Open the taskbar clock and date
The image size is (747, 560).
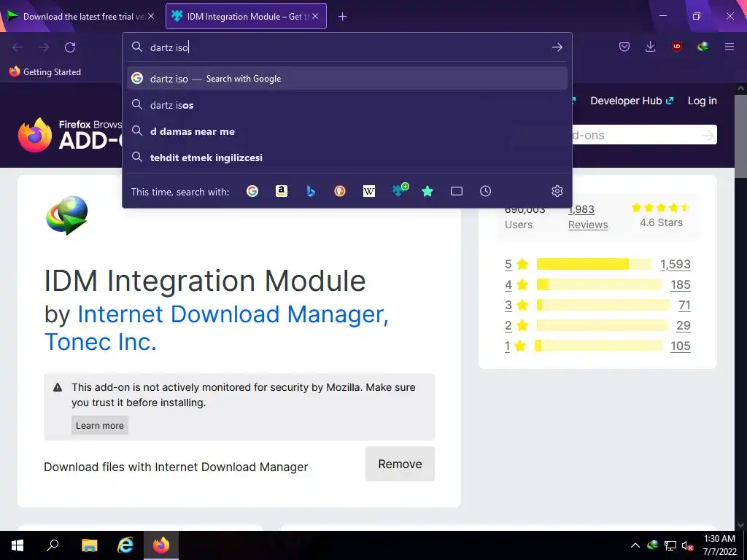720,545
